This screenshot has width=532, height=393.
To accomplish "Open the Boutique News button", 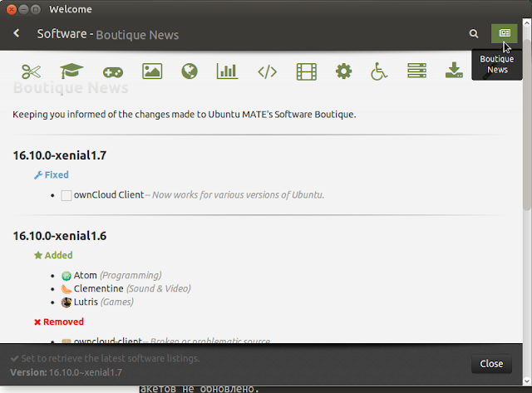I will point(505,33).
